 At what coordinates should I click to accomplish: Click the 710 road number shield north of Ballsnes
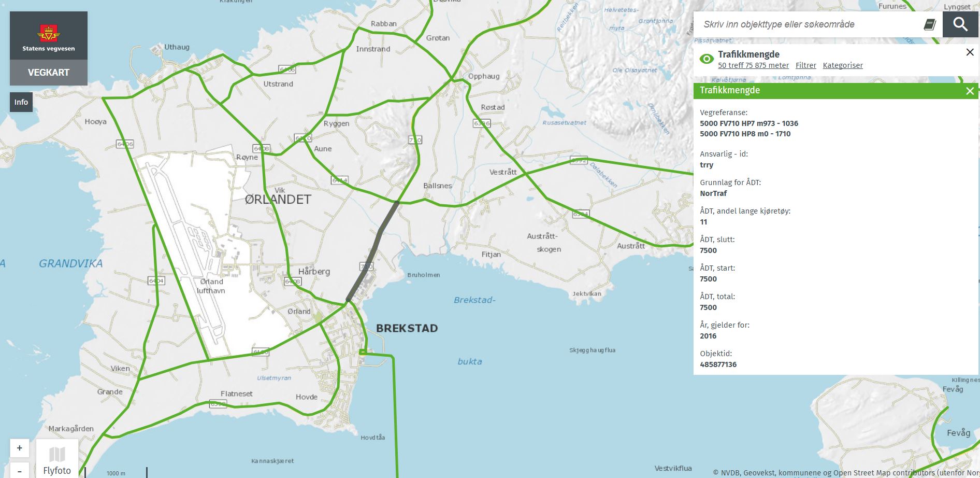pyautogui.click(x=415, y=140)
